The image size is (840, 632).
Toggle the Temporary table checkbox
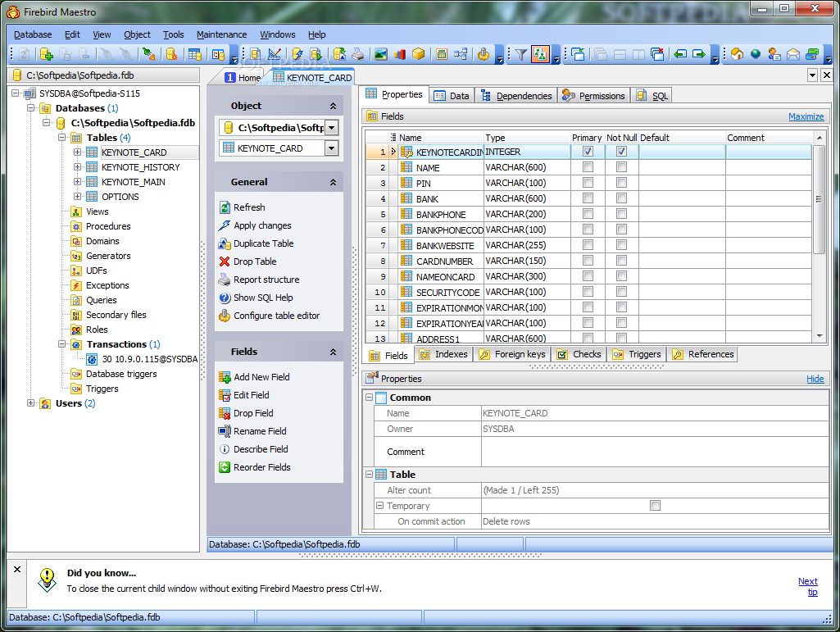pyautogui.click(x=655, y=506)
